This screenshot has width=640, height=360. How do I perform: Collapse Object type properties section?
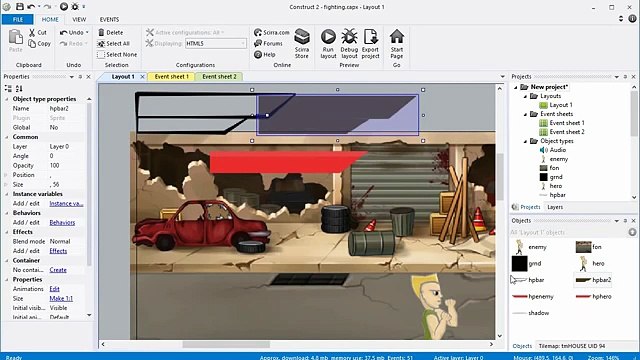point(6,99)
